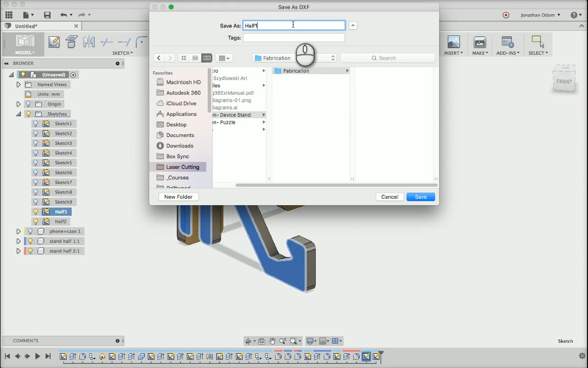Image resolution: width=588 pixels, height=368 pixels.
Task: Toggle visibility bulb for Sketch9
Action: pos(36,202)
